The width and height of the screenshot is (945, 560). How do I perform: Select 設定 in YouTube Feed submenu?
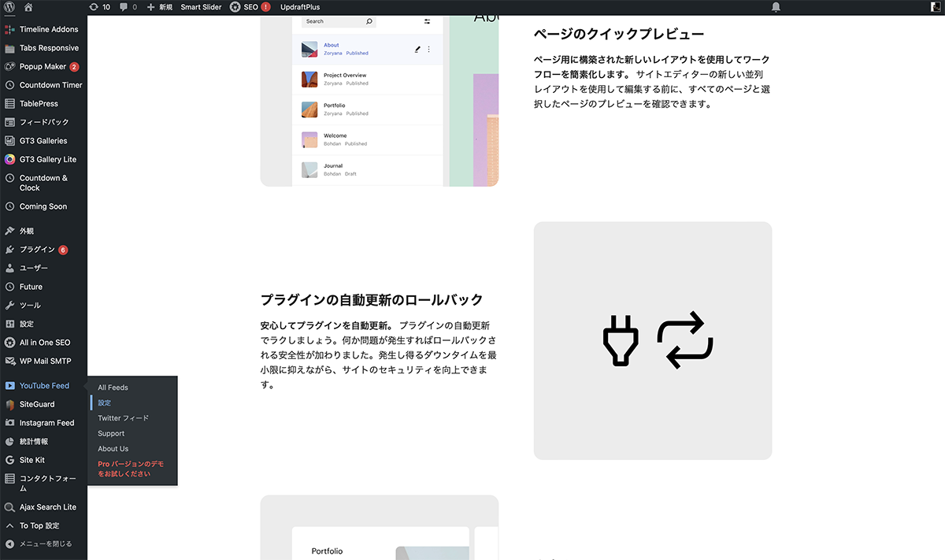105,403
